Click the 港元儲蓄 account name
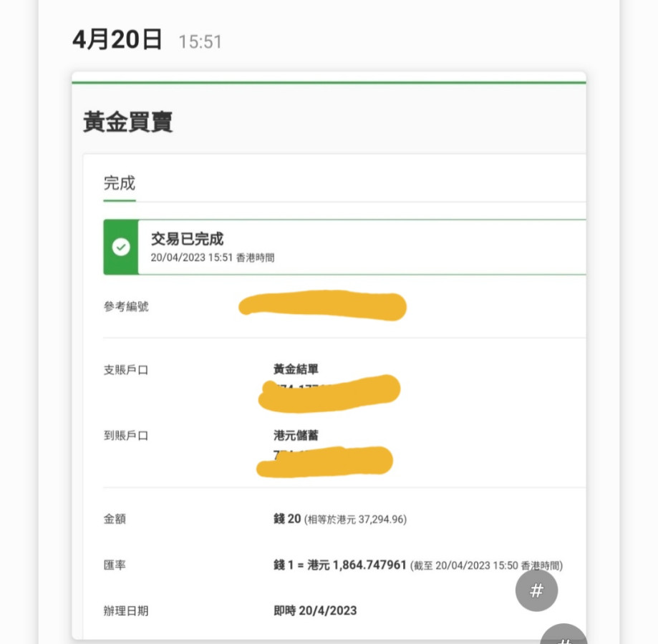The height and width of the screenshot is (644, 658). (296, 434)
